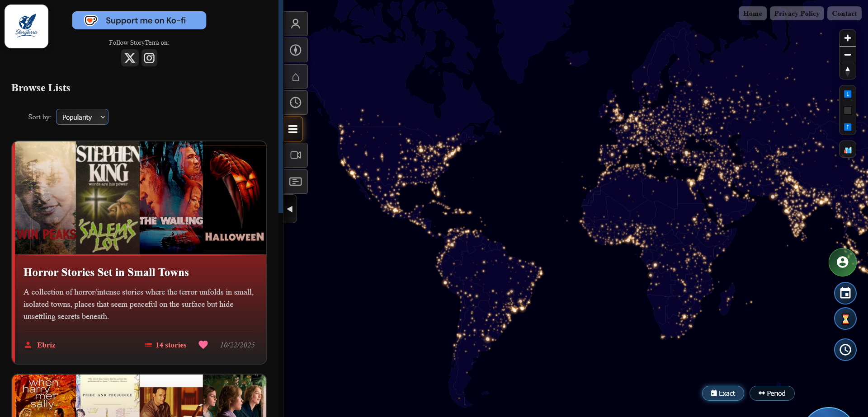
Task: Click Support me on Ko-fi button
Action: [x=139, y=20]
